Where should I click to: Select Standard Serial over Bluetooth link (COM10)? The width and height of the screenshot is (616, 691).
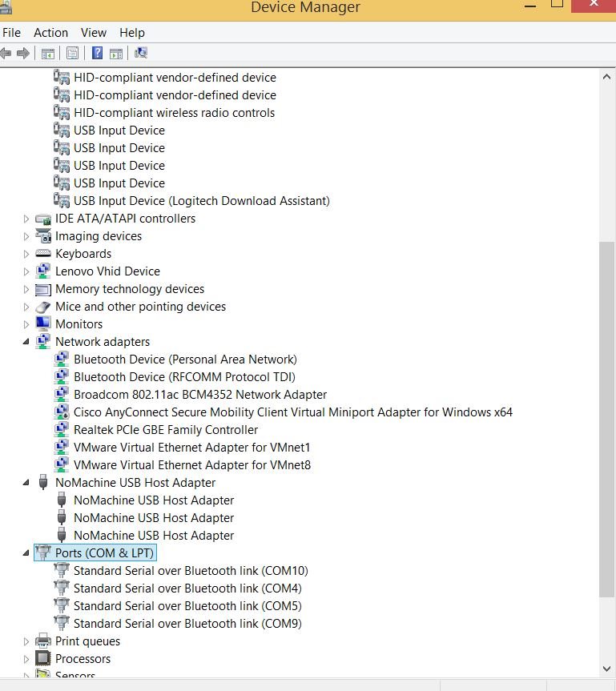(191, 571)
